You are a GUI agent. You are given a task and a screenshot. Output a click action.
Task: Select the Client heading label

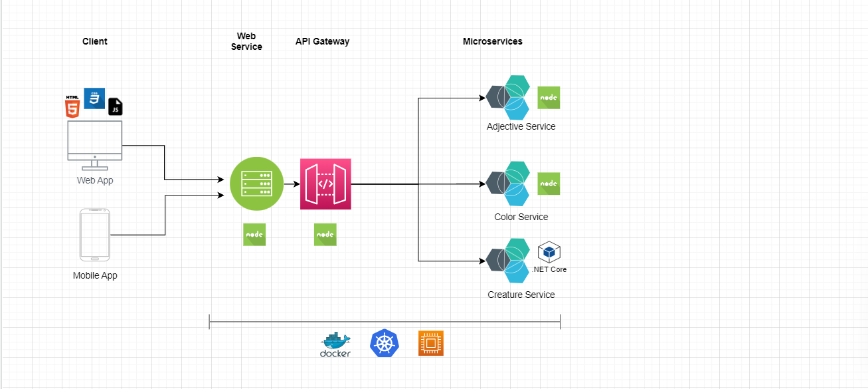(94, 41)
